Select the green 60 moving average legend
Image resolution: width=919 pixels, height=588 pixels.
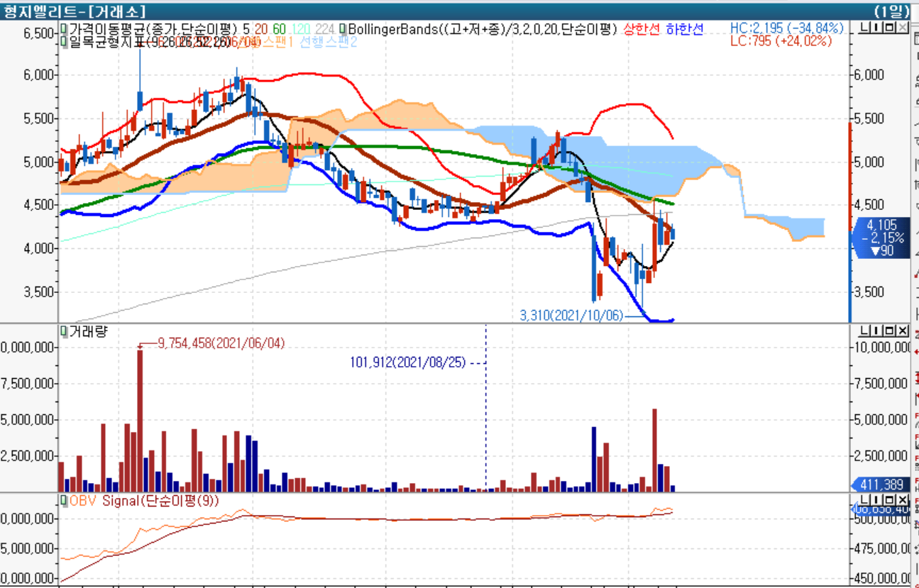280,29
